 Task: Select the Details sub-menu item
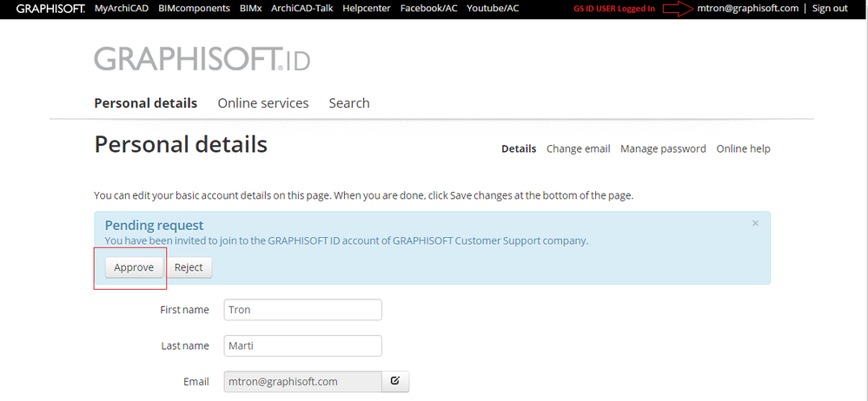[x=519, y=148]
